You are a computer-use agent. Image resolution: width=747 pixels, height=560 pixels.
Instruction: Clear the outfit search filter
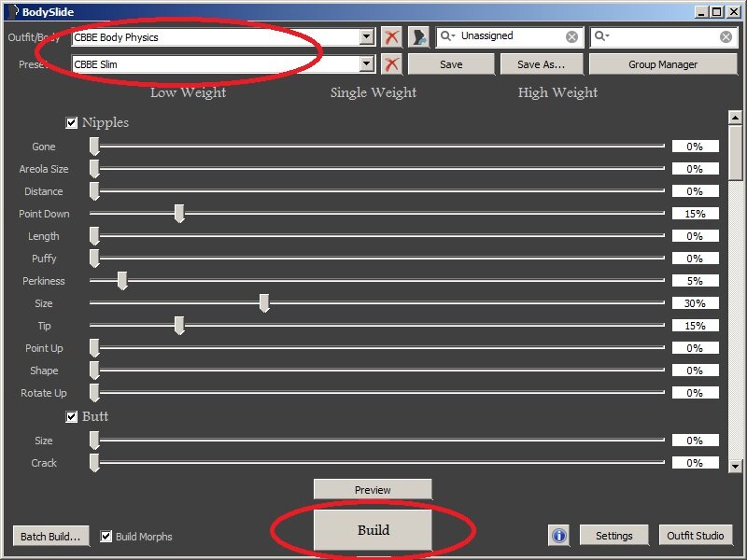(726, 36)
